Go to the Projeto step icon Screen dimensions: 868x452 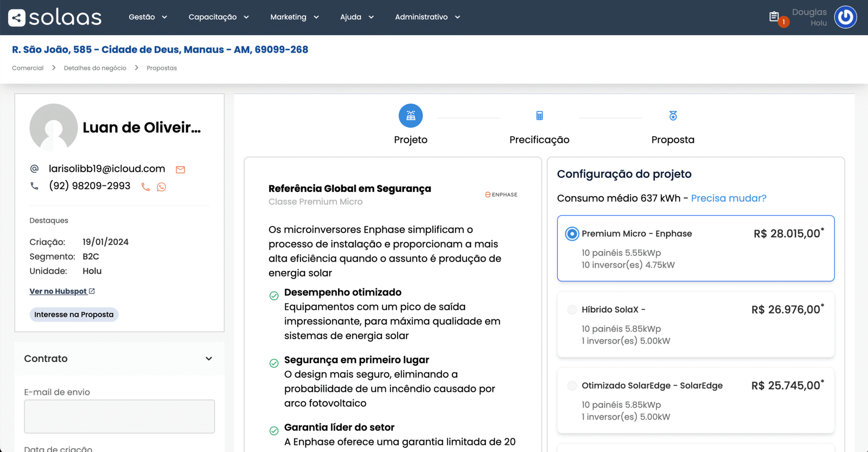[x=411, y=116]
